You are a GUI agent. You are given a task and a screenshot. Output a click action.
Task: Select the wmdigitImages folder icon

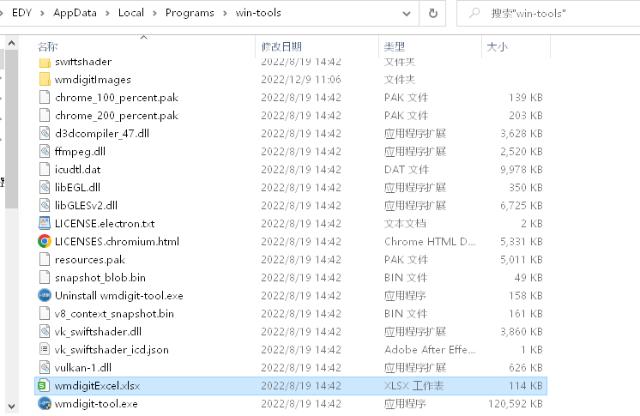click(x=44, y=80)
